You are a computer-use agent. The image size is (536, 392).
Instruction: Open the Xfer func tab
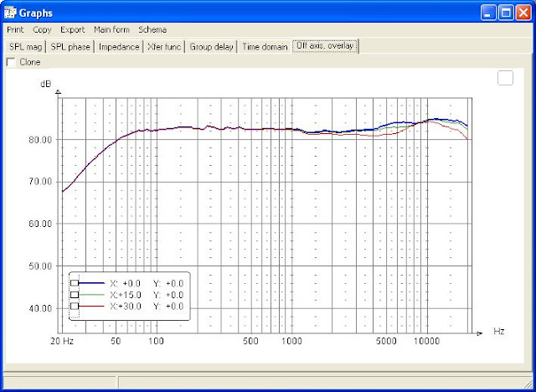[164, 47]
